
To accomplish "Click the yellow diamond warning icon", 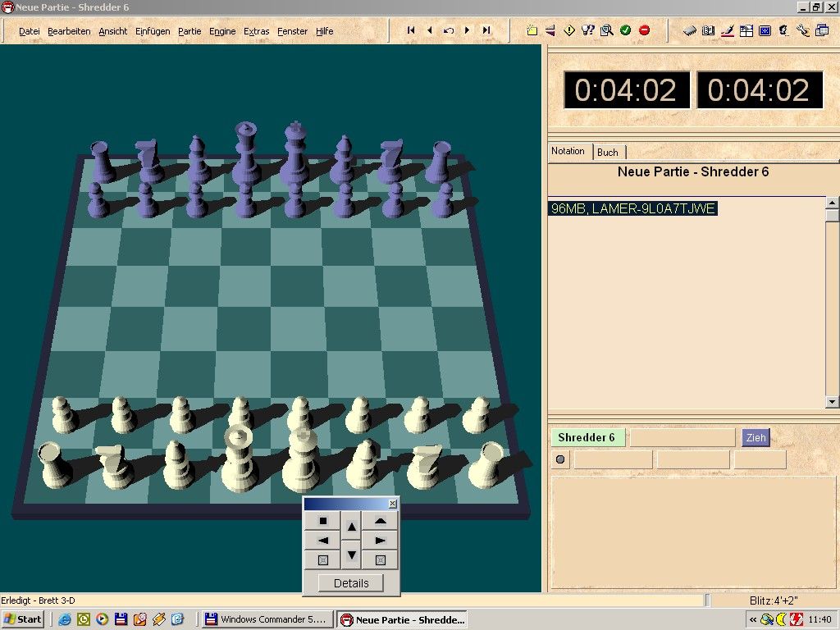I will tap(569, 30).
